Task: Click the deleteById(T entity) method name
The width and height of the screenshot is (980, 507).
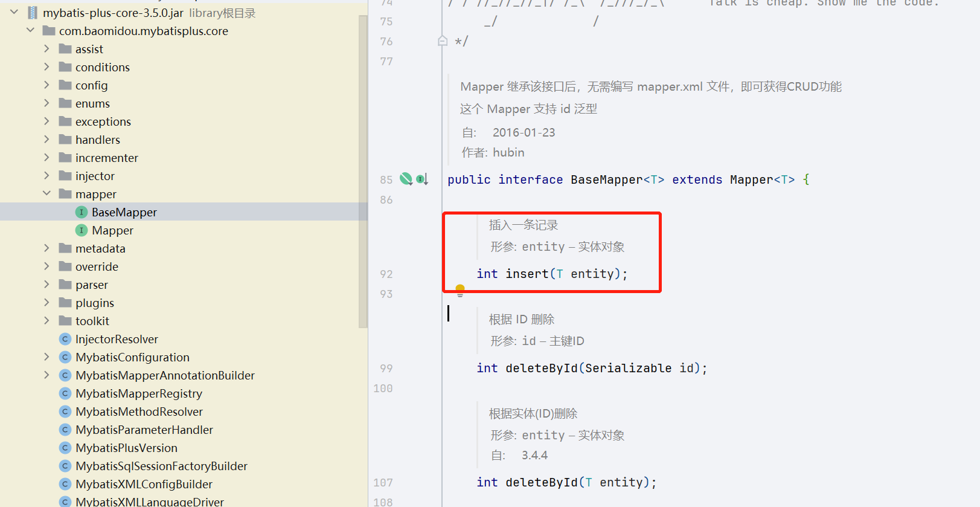Action: coord(542,482)
